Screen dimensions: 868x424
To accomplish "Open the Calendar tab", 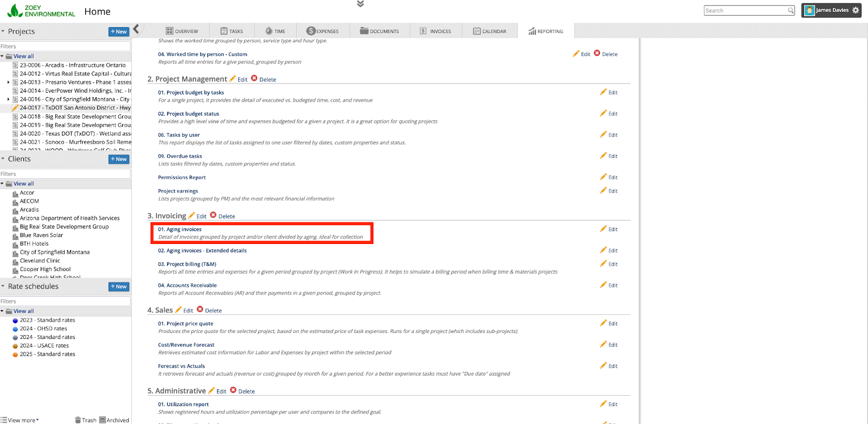I will click(489, 31).
